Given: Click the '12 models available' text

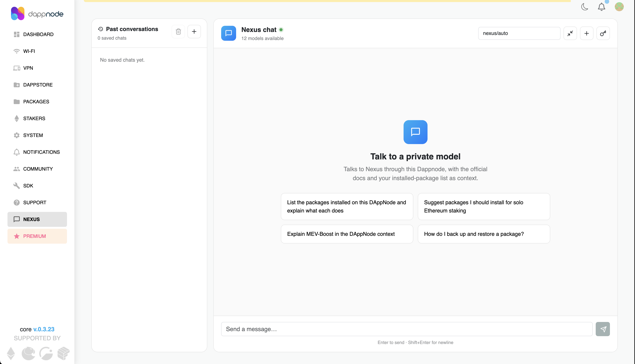Looking at the screenshot, I should point(262,38).
